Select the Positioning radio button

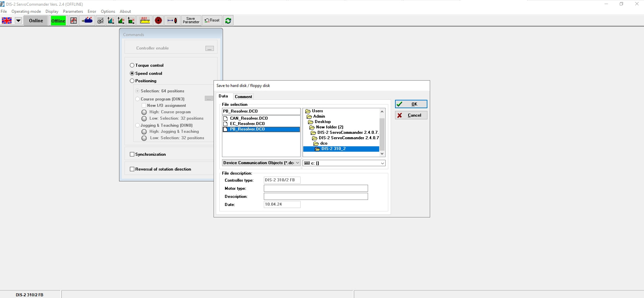tap(132, 81)
